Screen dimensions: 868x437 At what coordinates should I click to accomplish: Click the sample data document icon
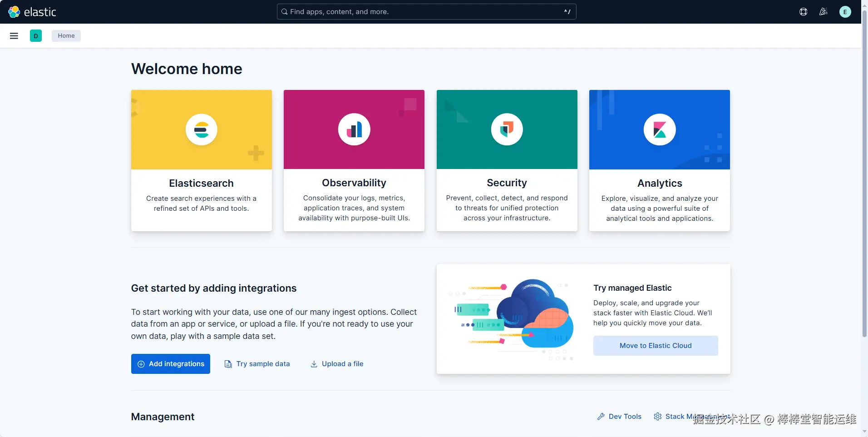[228, 364]
